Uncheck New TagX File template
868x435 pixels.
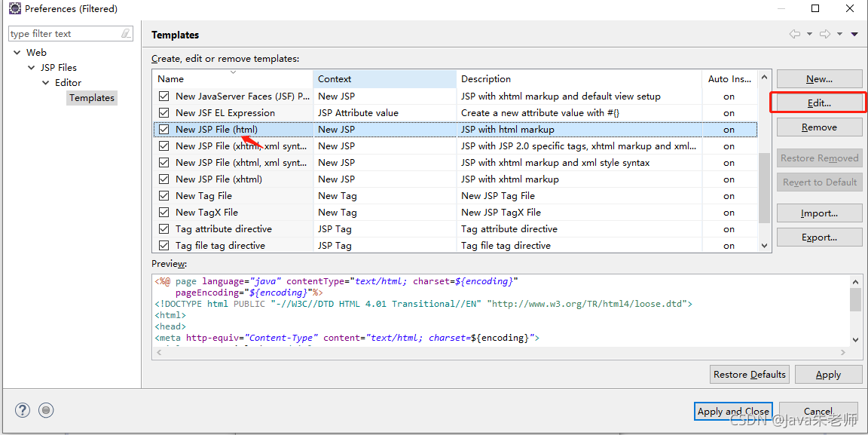coord(164,213)
